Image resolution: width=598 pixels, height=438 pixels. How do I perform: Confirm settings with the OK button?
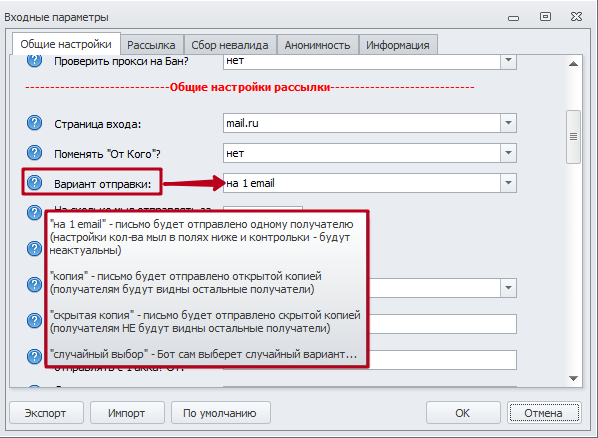(463, 413)
